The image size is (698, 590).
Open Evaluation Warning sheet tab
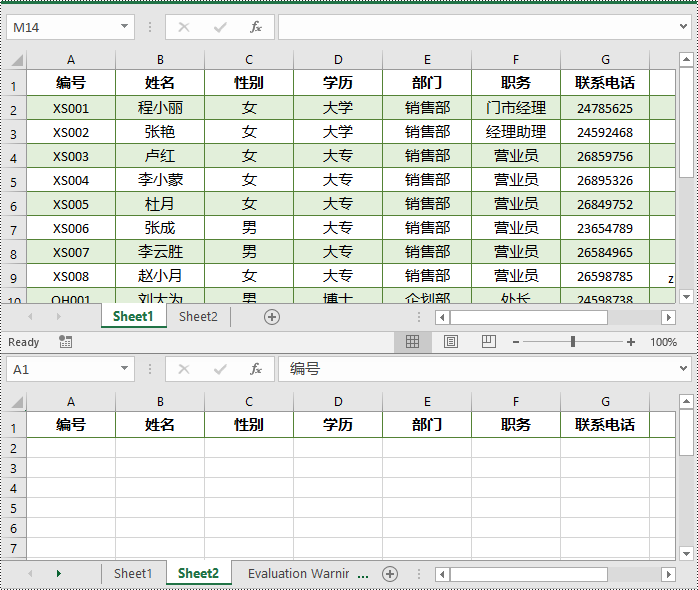298,574
